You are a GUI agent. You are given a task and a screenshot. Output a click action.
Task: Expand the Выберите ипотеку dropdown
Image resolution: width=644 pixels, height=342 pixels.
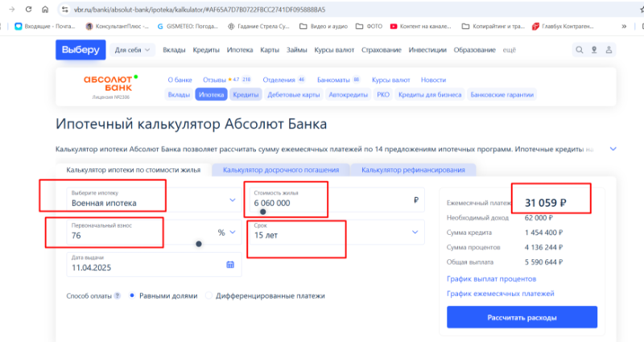[x=232, y=199]
